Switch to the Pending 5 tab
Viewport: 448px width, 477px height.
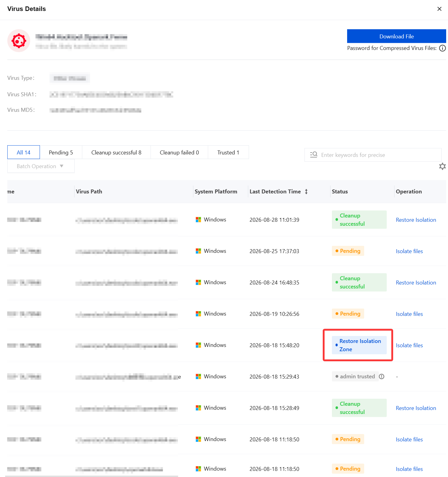pyautogui.click(x=61, y=152)
